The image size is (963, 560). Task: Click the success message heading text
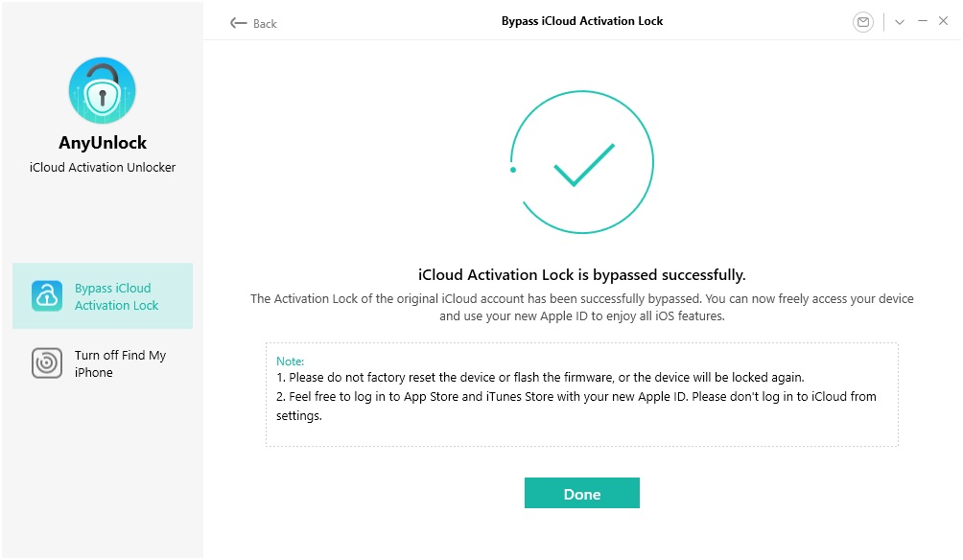(581, 274)
